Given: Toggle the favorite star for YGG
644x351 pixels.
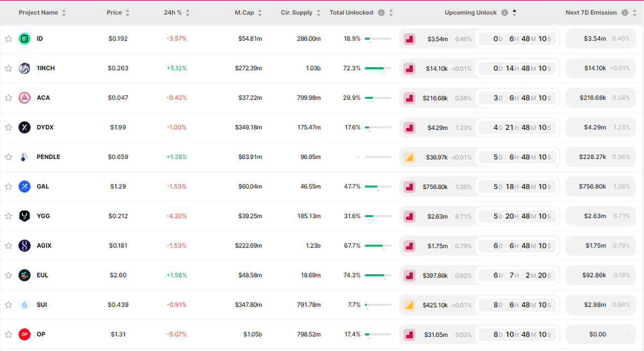Looking at the screenshot, I should click(x=9, y=216).
